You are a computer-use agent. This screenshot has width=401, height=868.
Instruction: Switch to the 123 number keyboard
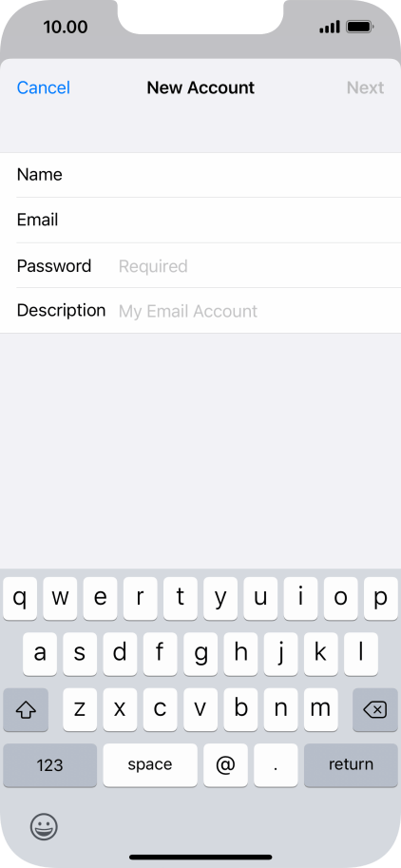(49, 765)
